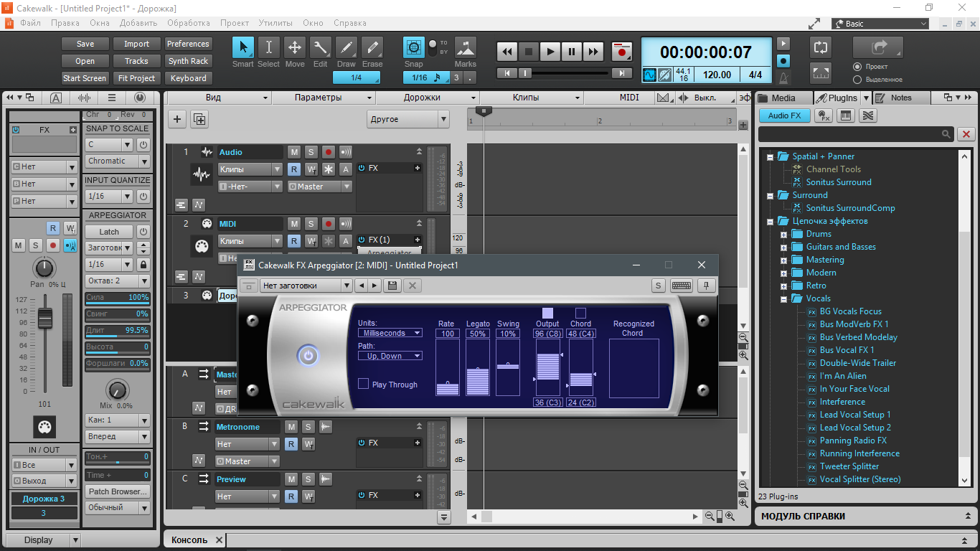Switch to the Notes tab
The image size is (980, 551).
pos(901,98)
